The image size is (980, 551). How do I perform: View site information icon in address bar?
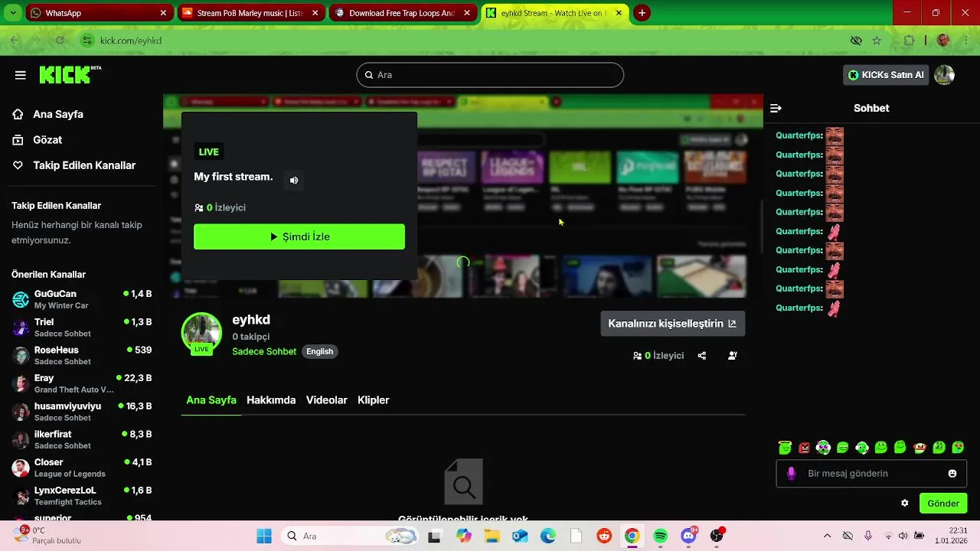click(x=87, y=41)
